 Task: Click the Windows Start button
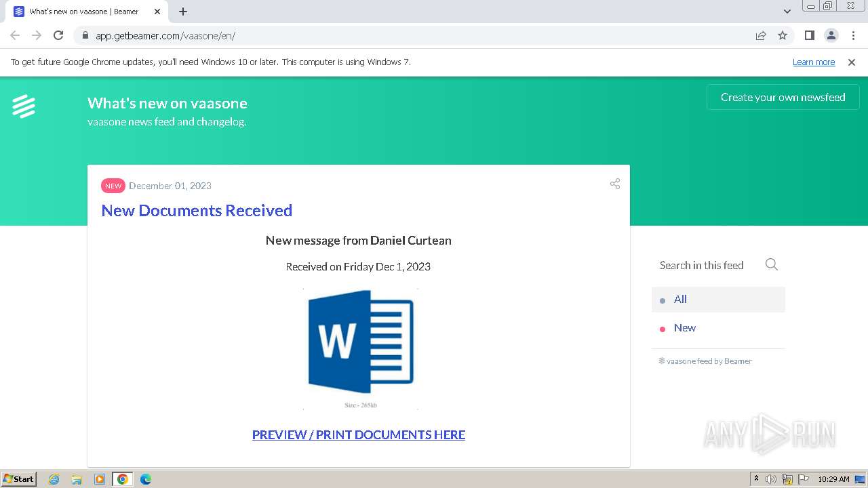click(19, 479)
